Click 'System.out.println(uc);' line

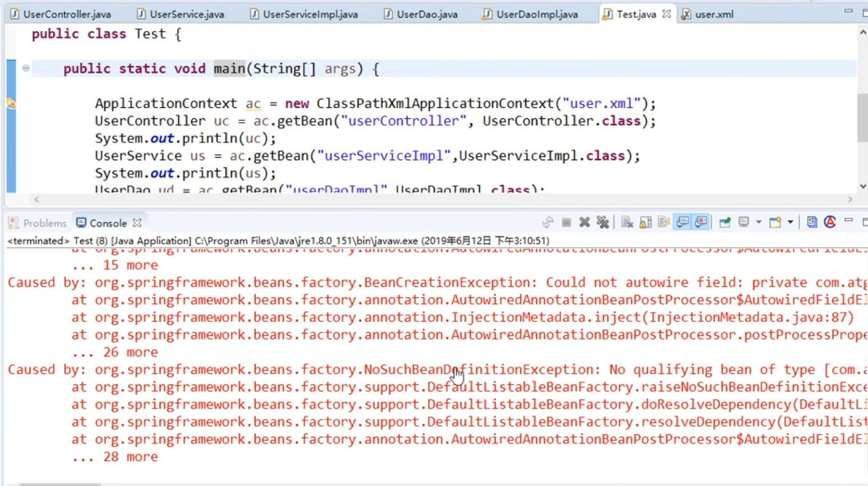point(185,138)
